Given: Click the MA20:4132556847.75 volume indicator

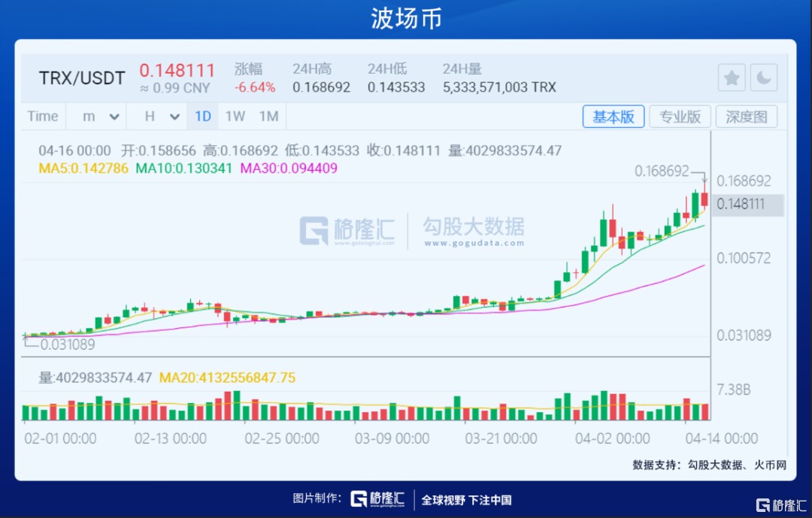Looking at the screenshot, I should pyautogui.click(x=227, y=377).
